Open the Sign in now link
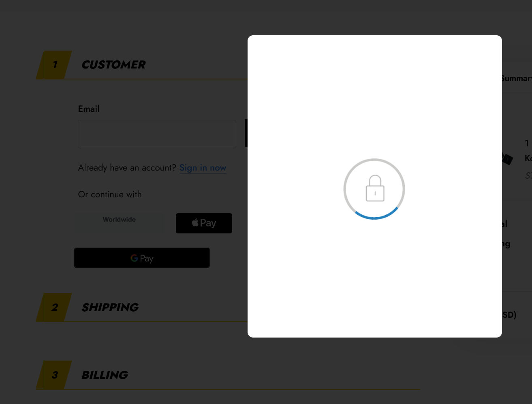The width and height of the screenshot is (532, 404). (203, 168)
